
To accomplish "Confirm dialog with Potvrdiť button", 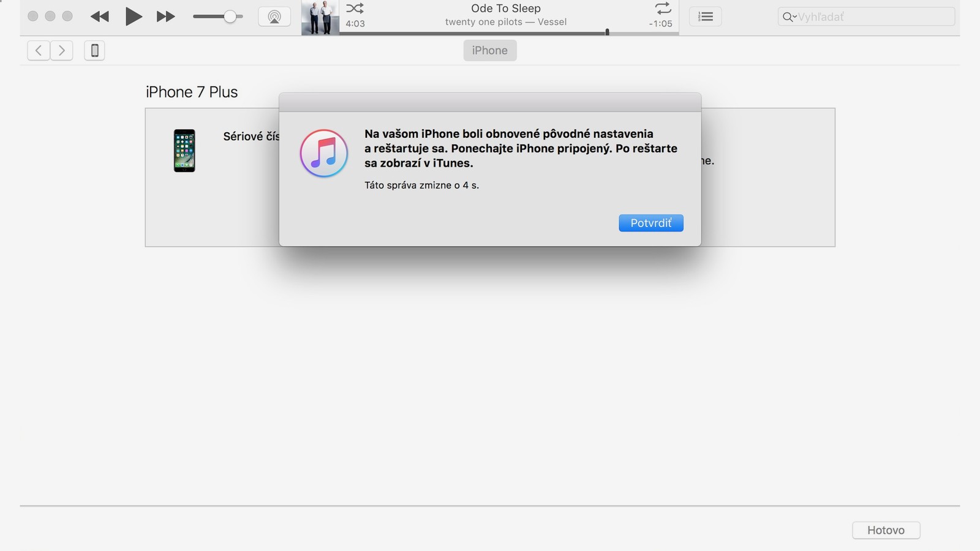I will click(650, 223).
